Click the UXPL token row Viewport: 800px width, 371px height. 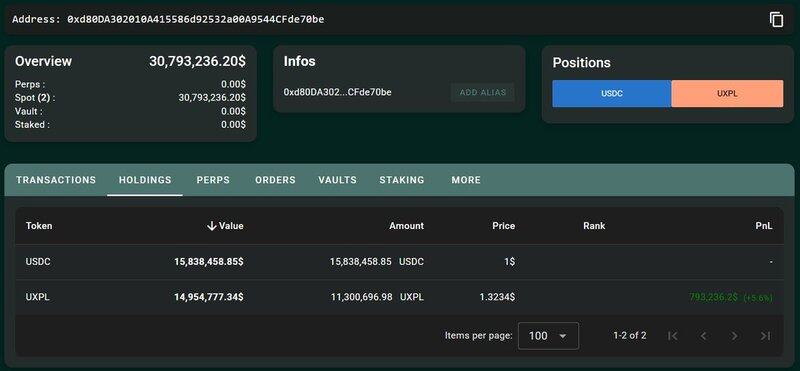[399, 297]
